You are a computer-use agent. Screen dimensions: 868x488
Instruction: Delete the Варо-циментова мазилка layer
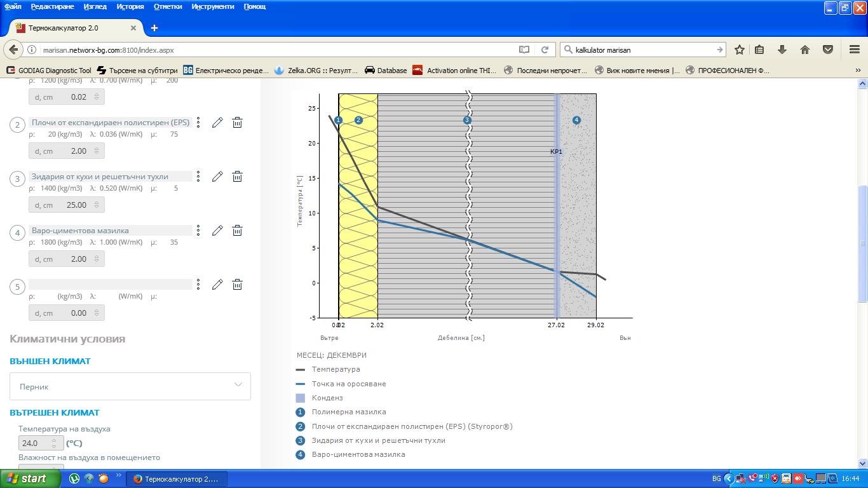coord(237,231)
